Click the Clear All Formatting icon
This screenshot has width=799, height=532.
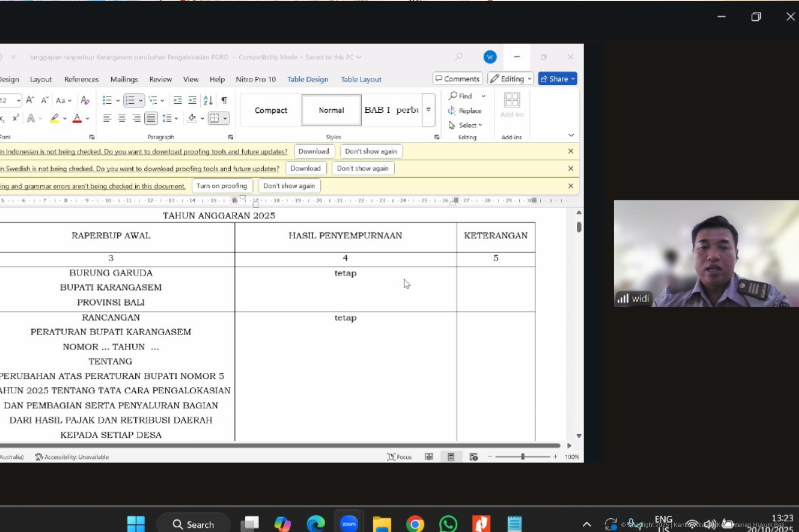click(85, 100)
